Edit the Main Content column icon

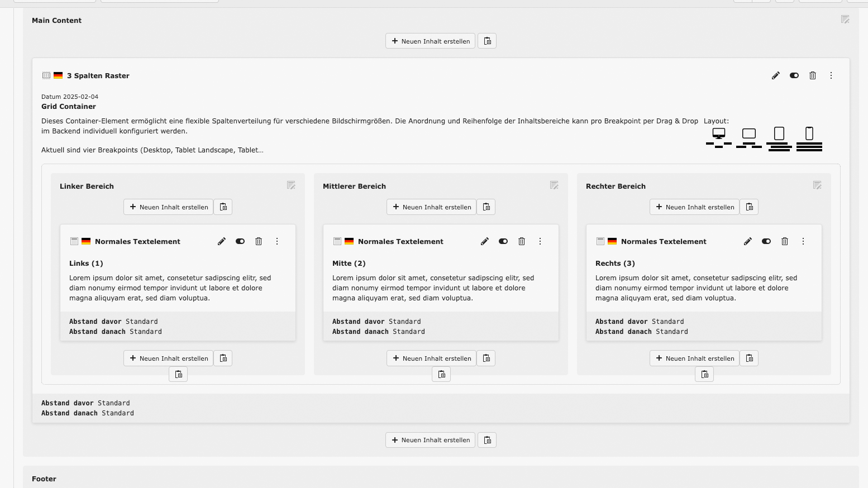click(845, 20)
